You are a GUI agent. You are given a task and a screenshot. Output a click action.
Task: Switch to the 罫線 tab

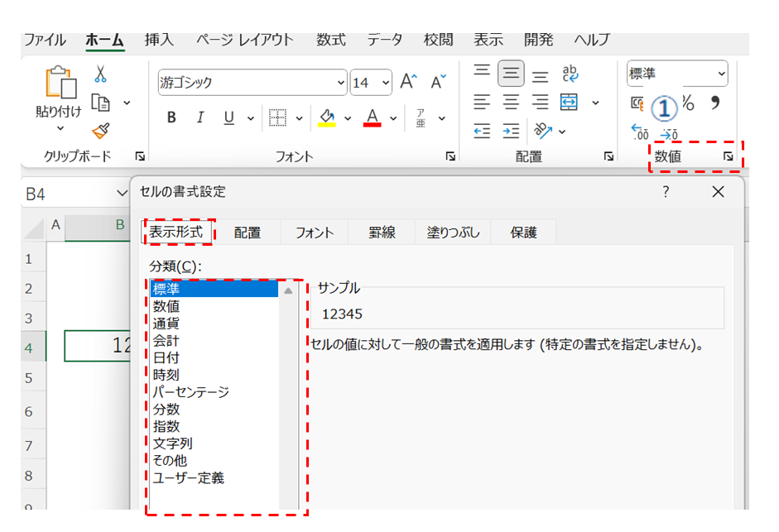(382, 232)
